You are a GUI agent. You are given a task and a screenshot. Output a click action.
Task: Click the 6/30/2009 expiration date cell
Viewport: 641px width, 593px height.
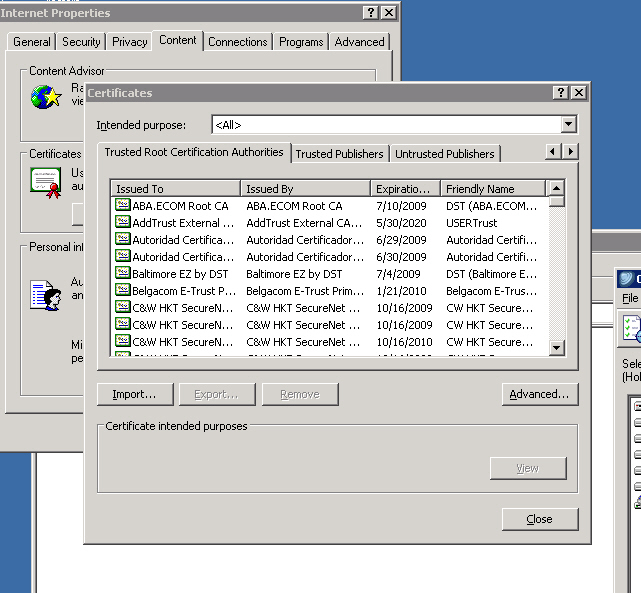[401, 257]
